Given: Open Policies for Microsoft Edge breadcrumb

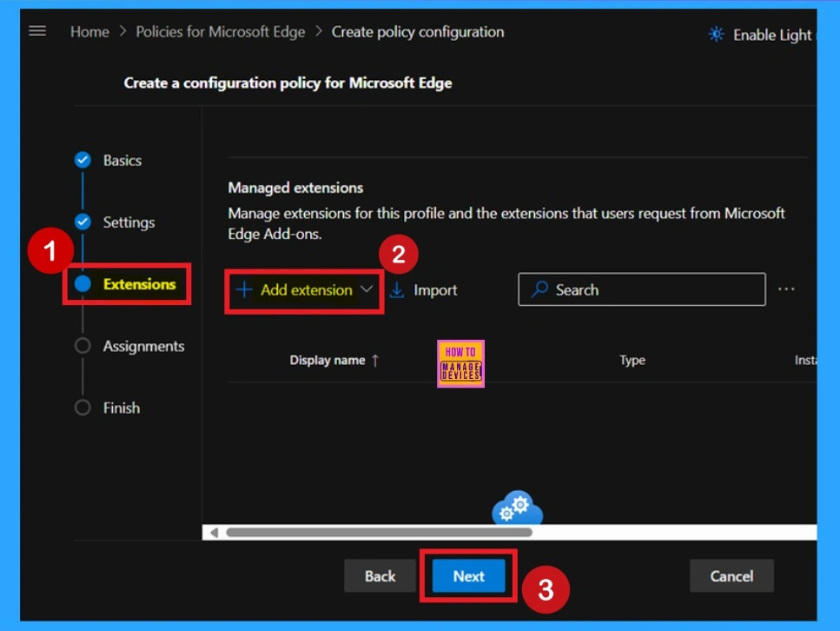Looking at the screenshot, I should tap(220, 32).
